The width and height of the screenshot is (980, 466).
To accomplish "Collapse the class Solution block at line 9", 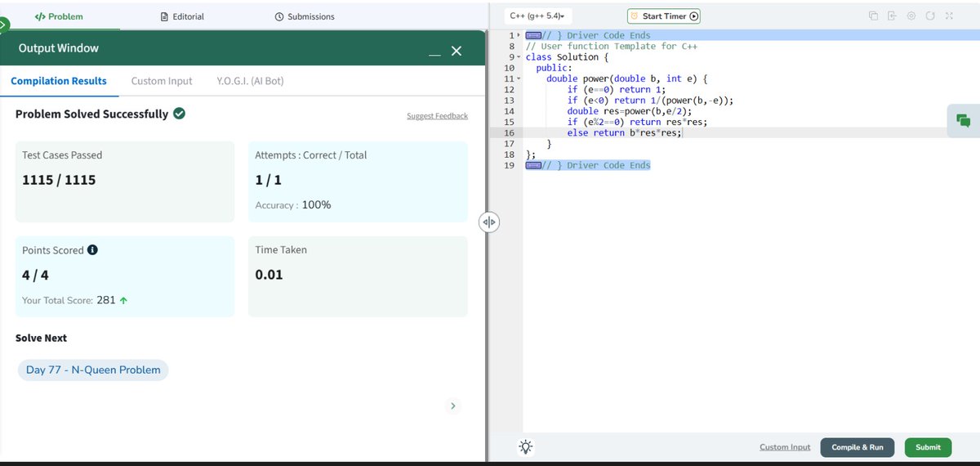I will tap(517, 57).
